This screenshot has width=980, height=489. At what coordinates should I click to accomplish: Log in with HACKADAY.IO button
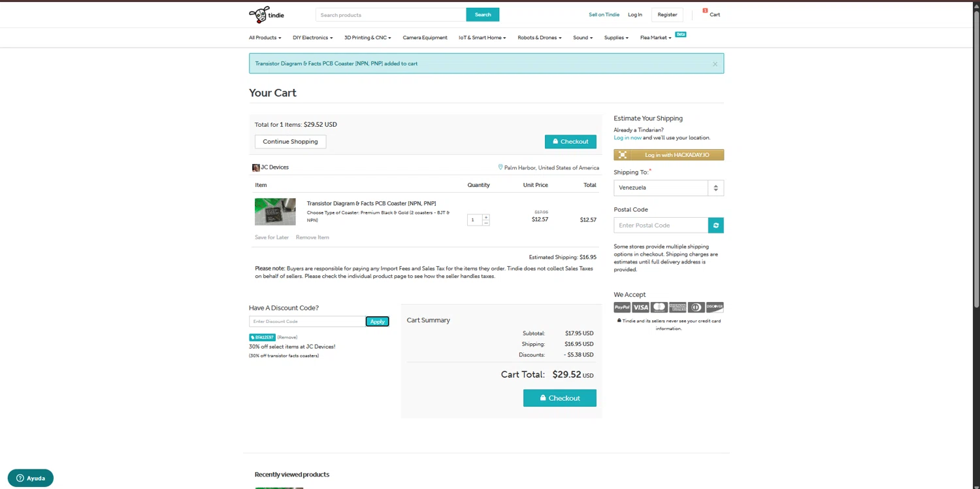pyautogui.click(x=668, y=155)
